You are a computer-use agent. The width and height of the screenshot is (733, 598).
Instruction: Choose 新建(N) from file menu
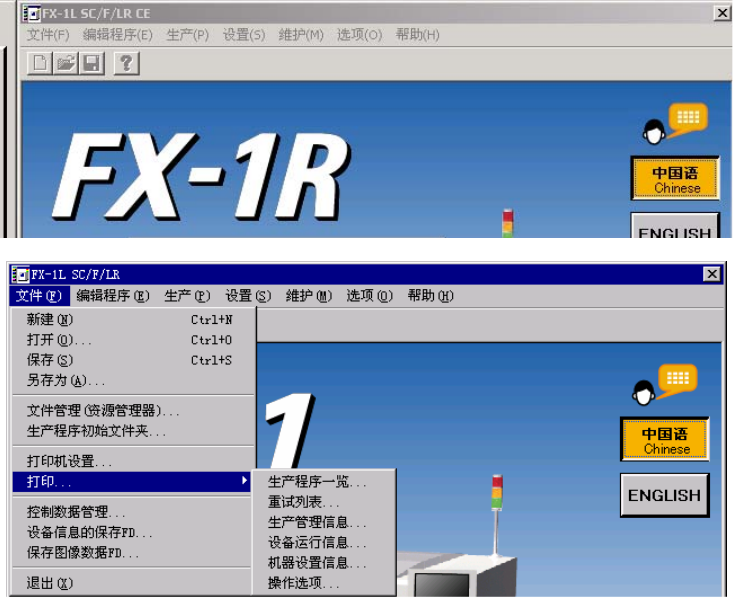click(x=132, y=320)
